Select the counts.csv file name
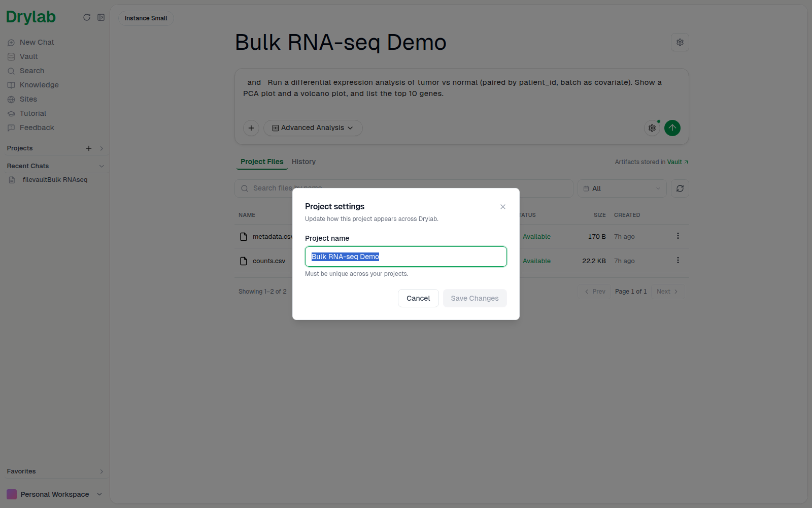This screenshot has height=508, width=812. pos(269,261)
